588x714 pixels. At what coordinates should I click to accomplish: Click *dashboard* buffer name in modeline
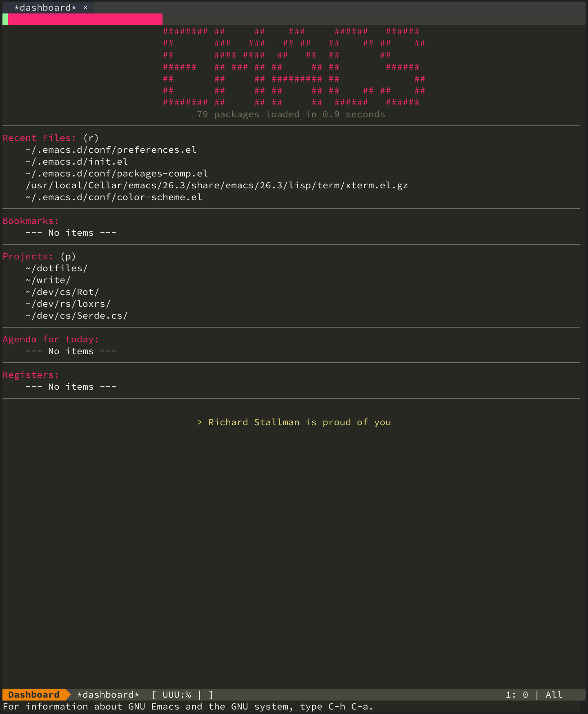pos(108,695)
